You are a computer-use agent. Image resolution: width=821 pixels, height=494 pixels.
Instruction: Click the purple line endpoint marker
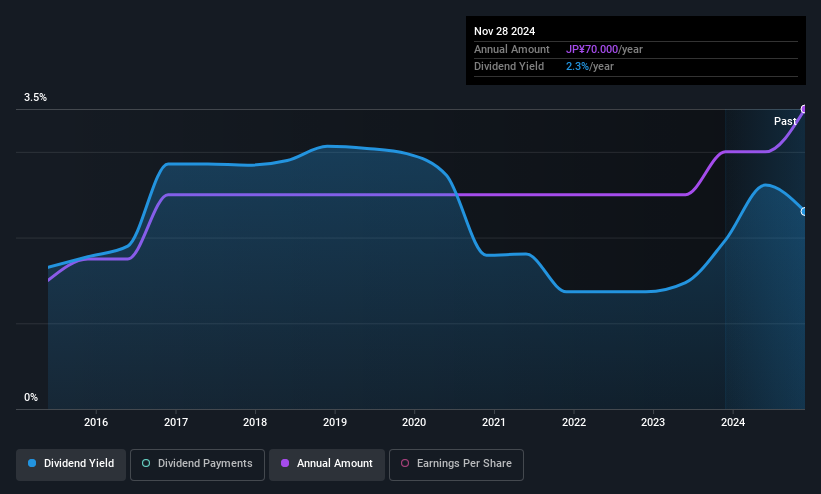(804, 109)
